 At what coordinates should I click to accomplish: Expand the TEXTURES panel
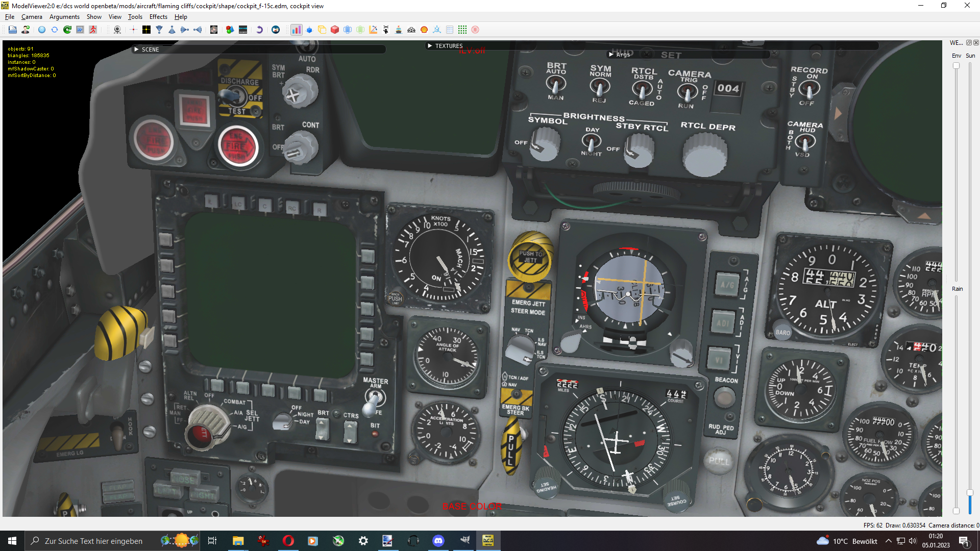(x=430, y=46)
